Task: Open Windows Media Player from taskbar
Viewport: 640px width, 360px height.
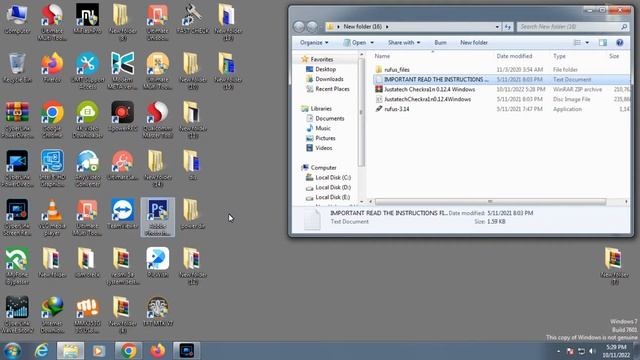Action: pos(98,351)
